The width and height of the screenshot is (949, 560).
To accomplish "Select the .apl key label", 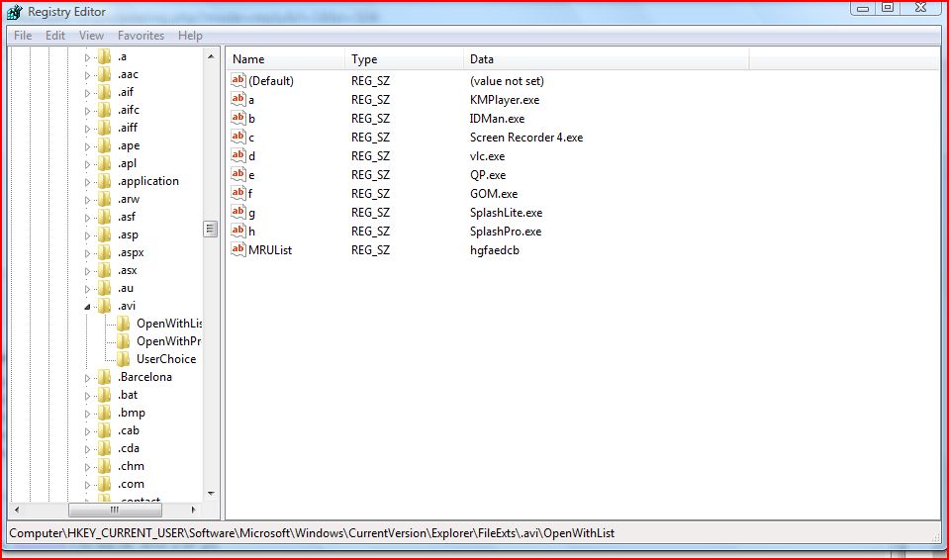I will [127, 163].
